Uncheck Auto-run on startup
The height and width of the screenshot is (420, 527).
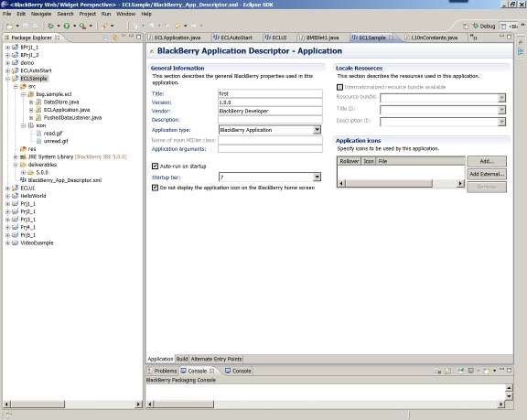pos(155,166)
